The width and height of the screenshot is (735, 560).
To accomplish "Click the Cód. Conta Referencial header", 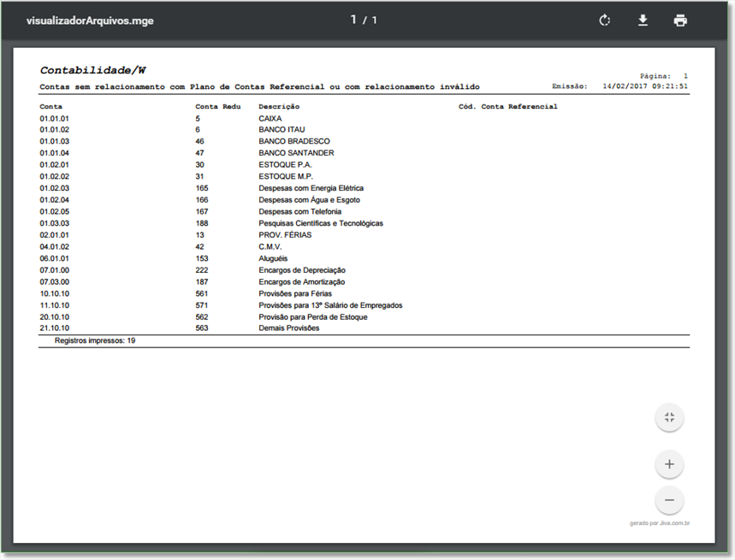I will [x=508, y=107].
